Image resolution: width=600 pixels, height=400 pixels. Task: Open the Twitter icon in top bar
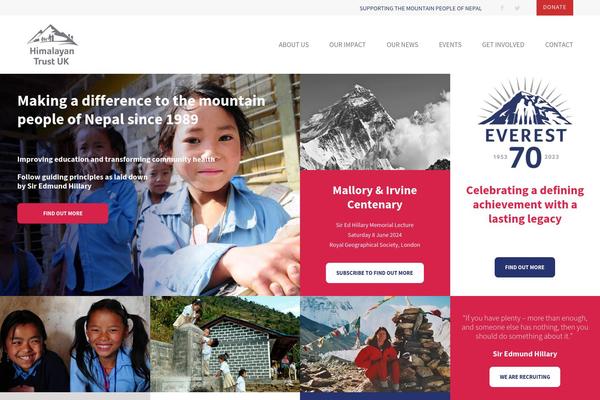pyautogui.click(x=517, y=8)
